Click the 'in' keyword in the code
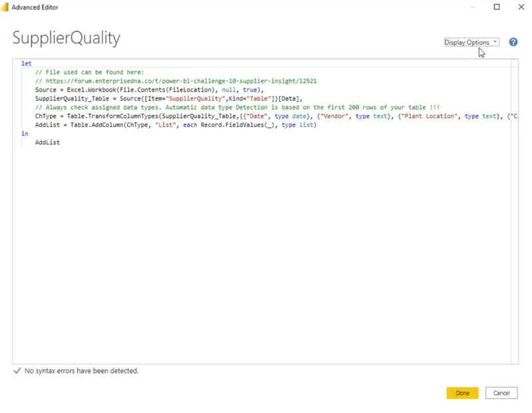The width and height of the screenshot is (532, 413). point(25,134)
